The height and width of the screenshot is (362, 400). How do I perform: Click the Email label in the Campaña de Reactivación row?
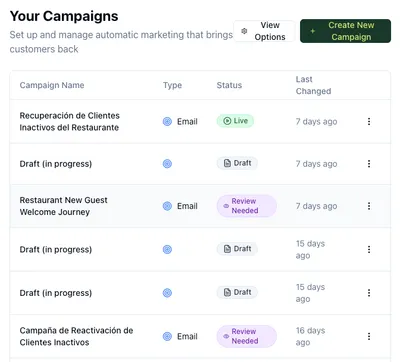click(x=187, y=337)
